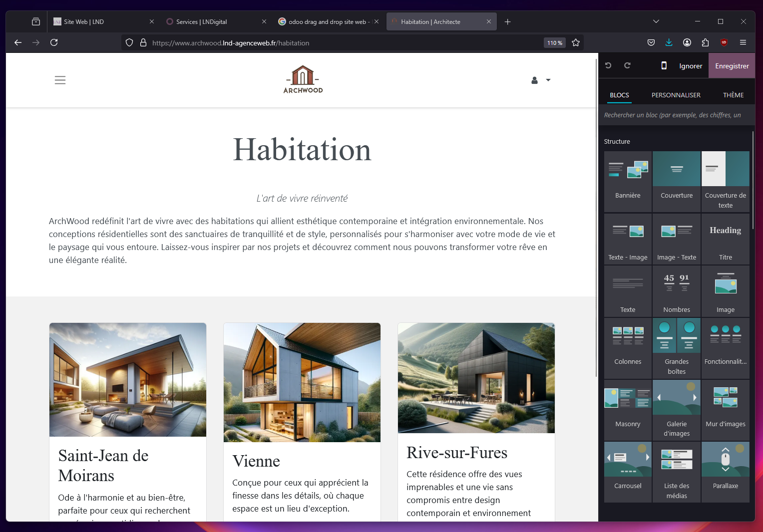Bookmark this page with star icon
This screenshot has height=532, width=763.
[576, 43]
